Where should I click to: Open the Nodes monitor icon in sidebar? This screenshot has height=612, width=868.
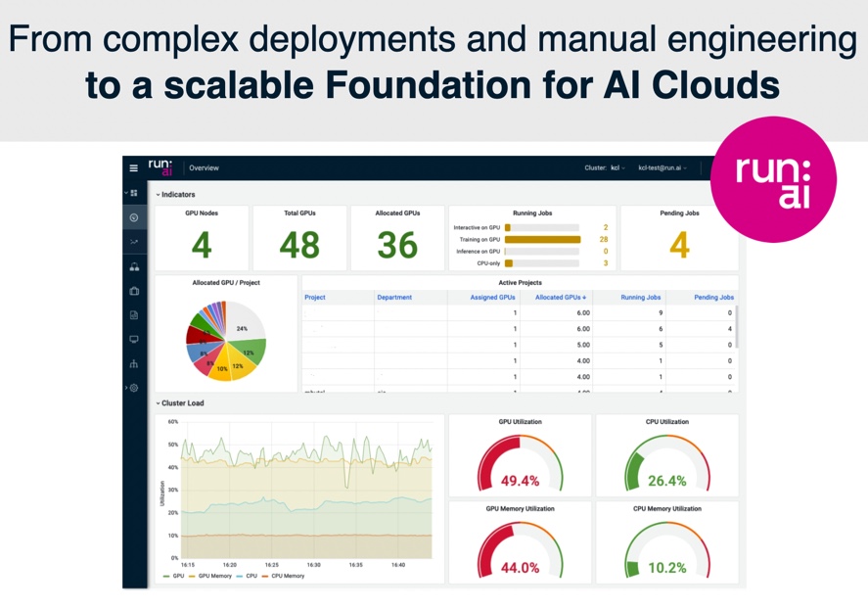tap(134, 340)
